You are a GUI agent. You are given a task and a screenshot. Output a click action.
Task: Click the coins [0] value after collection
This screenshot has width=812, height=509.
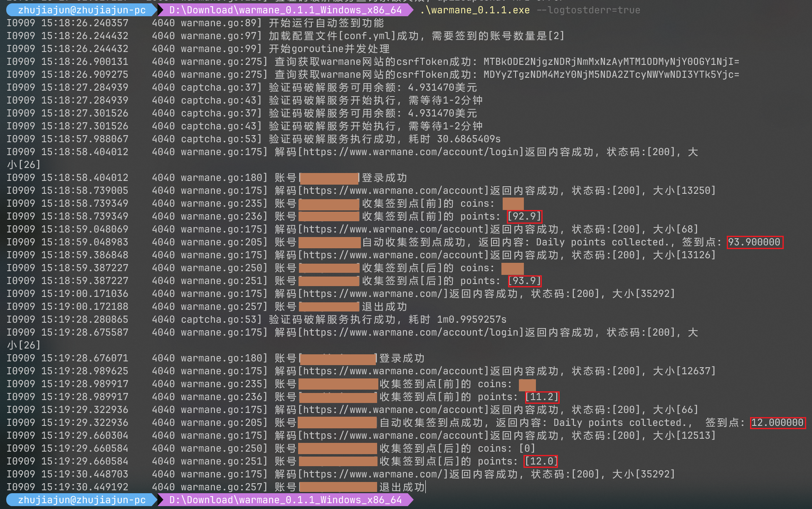tap(527, 448)
